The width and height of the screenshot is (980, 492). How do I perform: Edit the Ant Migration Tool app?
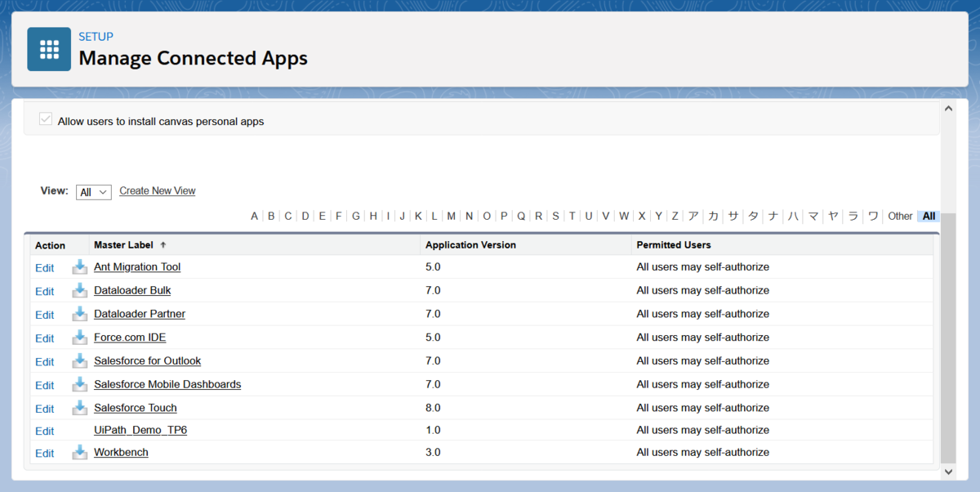tap(44, 268)
